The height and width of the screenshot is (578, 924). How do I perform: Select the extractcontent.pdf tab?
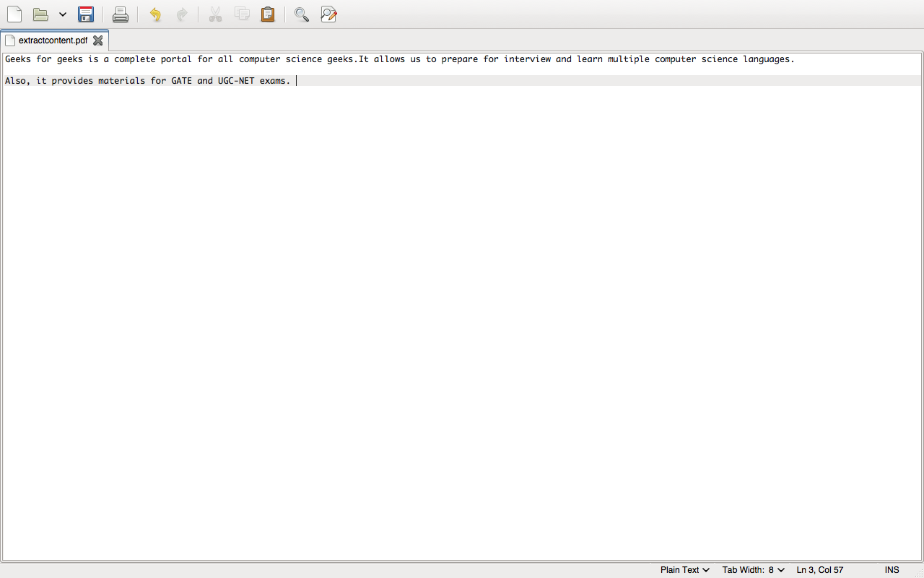pos(53,40)
